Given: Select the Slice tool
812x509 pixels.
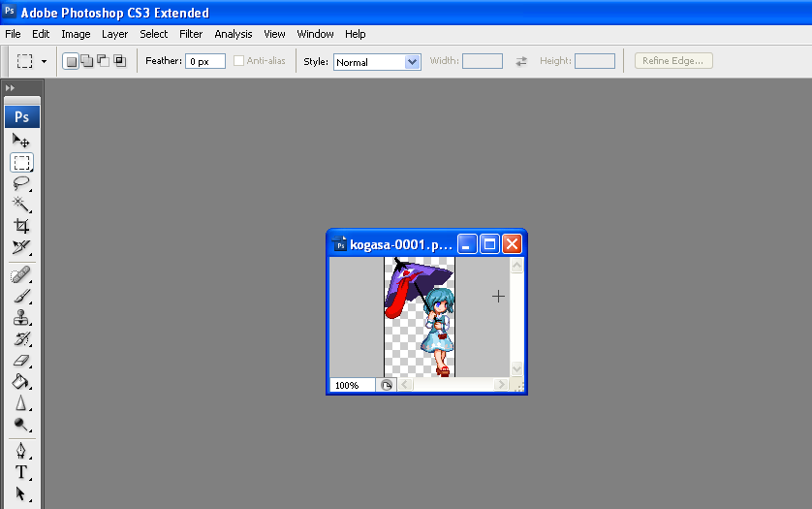Looking at the screenshot, I should pos(21,247).
